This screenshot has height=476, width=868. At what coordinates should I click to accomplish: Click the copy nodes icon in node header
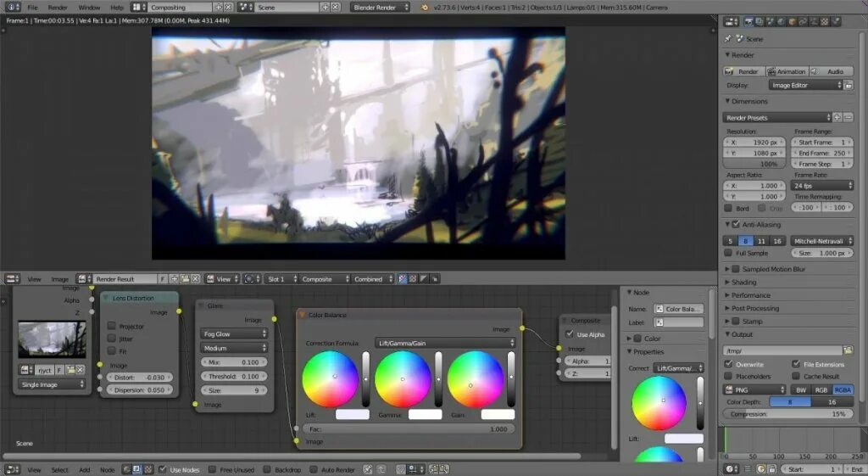click(434, 469)
